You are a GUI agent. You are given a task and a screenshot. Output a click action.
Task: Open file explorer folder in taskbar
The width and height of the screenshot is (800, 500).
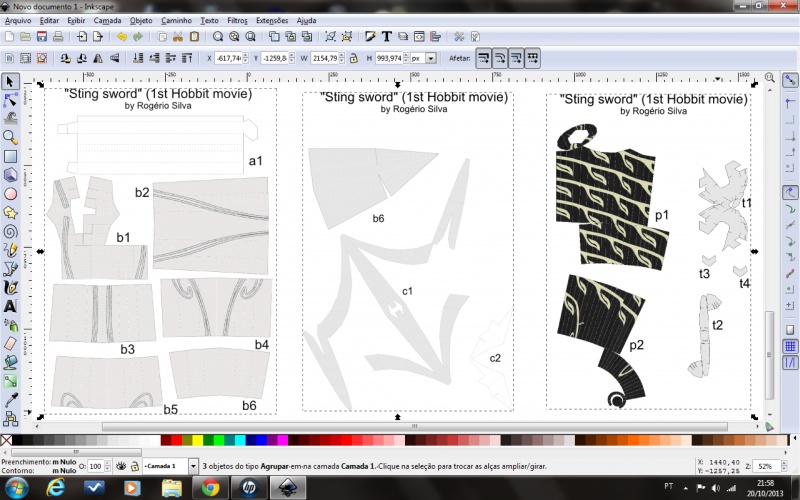coord(171,488)
